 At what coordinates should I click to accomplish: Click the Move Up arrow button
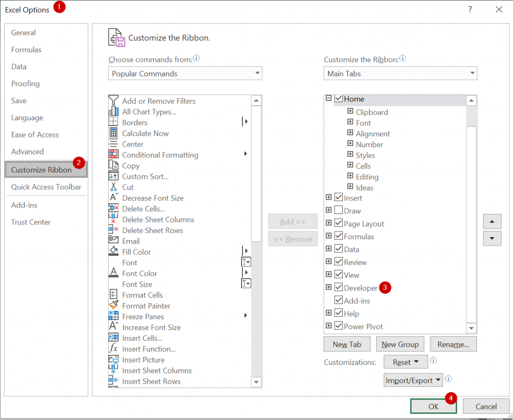point(492,222)
